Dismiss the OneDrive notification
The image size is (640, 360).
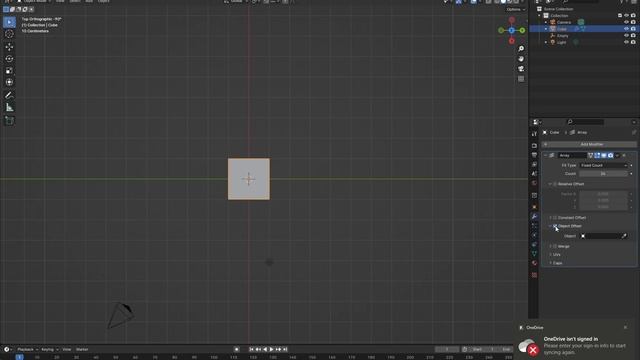(x=625, y=327)
